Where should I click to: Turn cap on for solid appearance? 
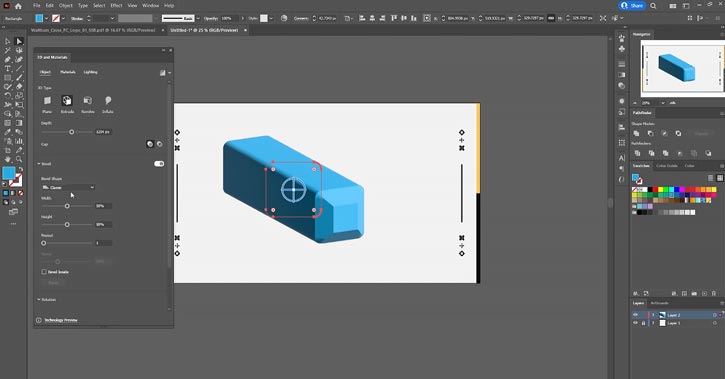click(150, 144)
